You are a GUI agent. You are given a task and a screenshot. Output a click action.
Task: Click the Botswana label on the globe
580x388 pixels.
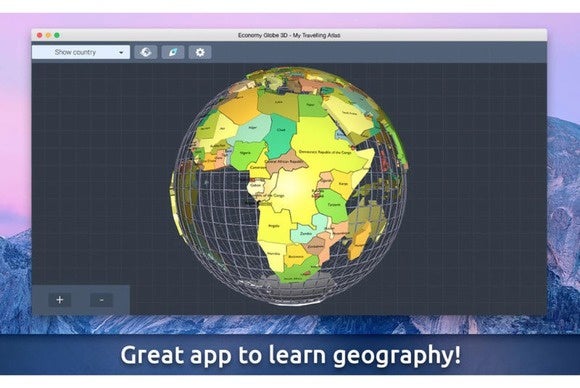pos(296,256)
